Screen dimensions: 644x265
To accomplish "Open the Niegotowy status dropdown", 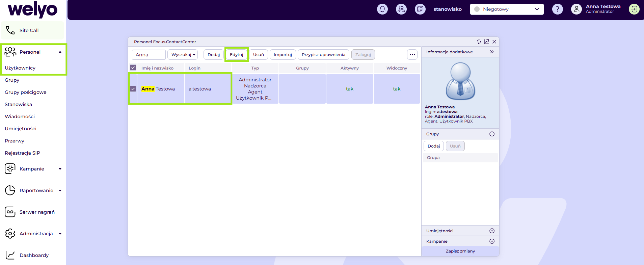I will pos(507,9).
